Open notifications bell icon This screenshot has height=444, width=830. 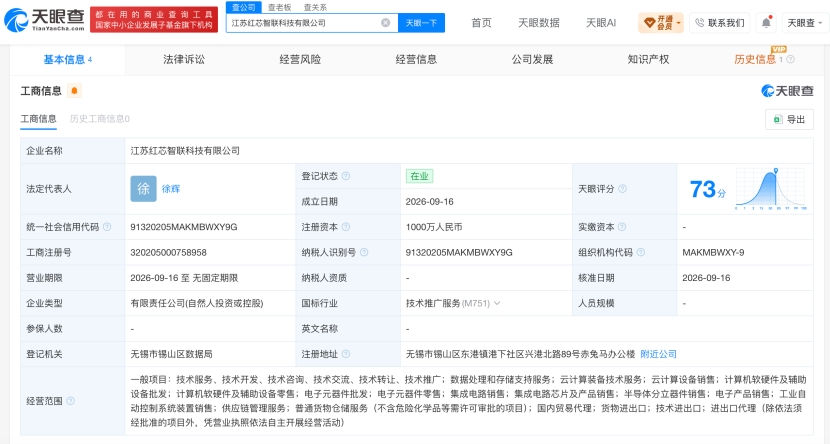(x=766, y=22)
